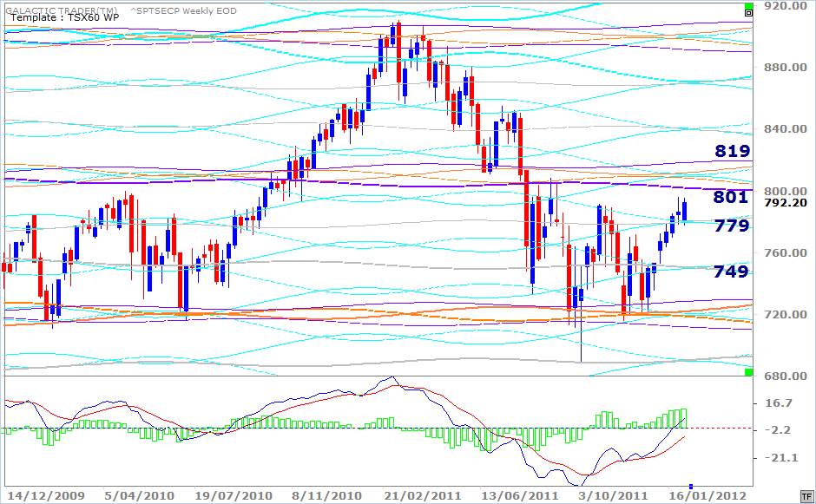Click the 'Template : TSX60 WP' label
Screen dimensions: 816x504
click(64, 17)
